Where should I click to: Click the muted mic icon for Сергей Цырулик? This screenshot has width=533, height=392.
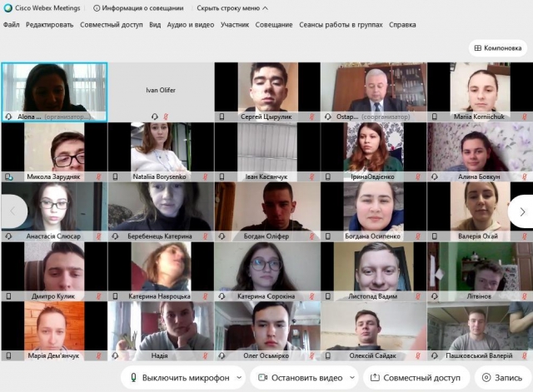(x=311, y=117)
